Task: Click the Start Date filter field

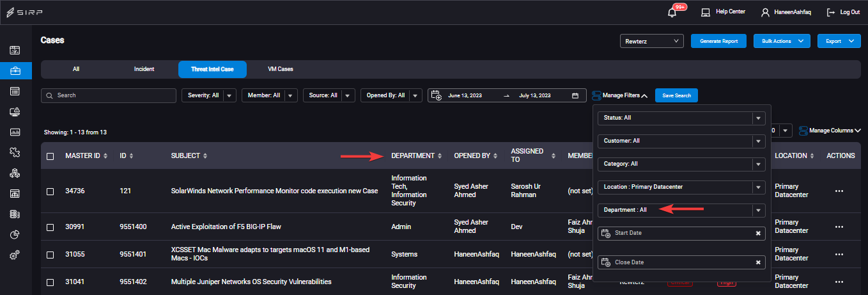Action: [681, 234]
